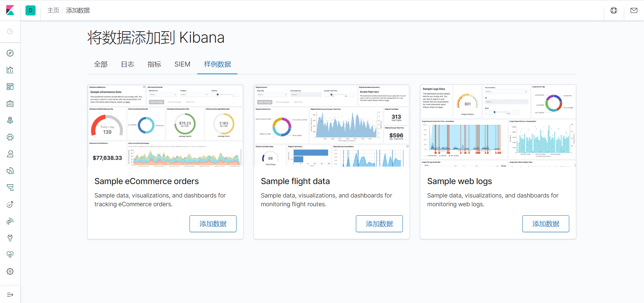644x303 pixels.
Task: Open Maps icon in sidebar
Action: tap(10, 120)
